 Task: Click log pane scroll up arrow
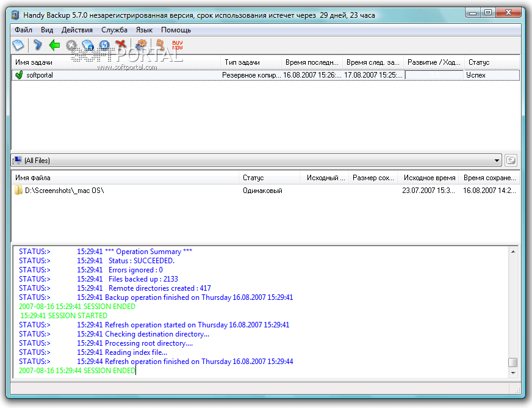pos(513,252)
